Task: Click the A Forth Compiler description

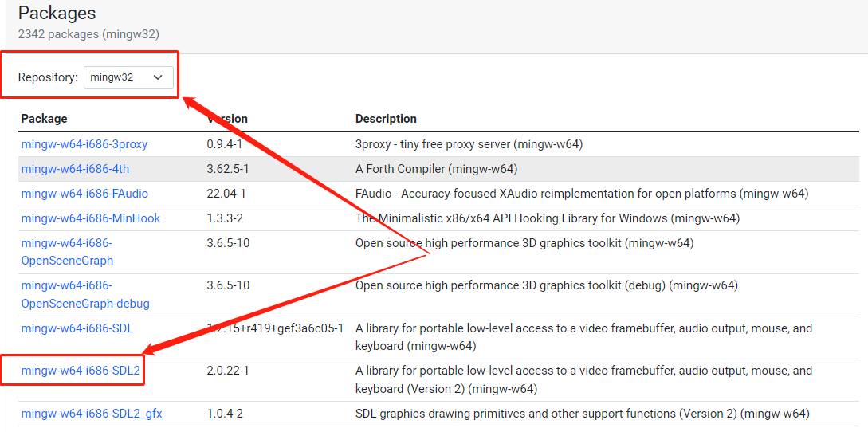Action: (x=436, y=169)
